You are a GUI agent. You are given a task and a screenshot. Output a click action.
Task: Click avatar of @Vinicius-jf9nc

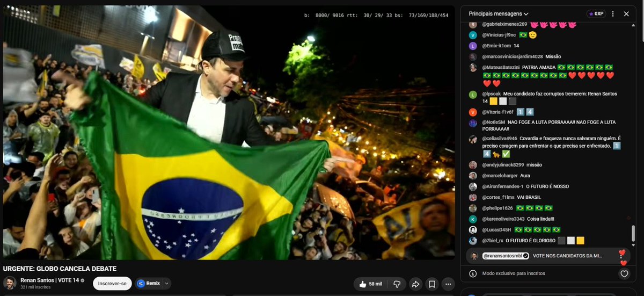473,35
